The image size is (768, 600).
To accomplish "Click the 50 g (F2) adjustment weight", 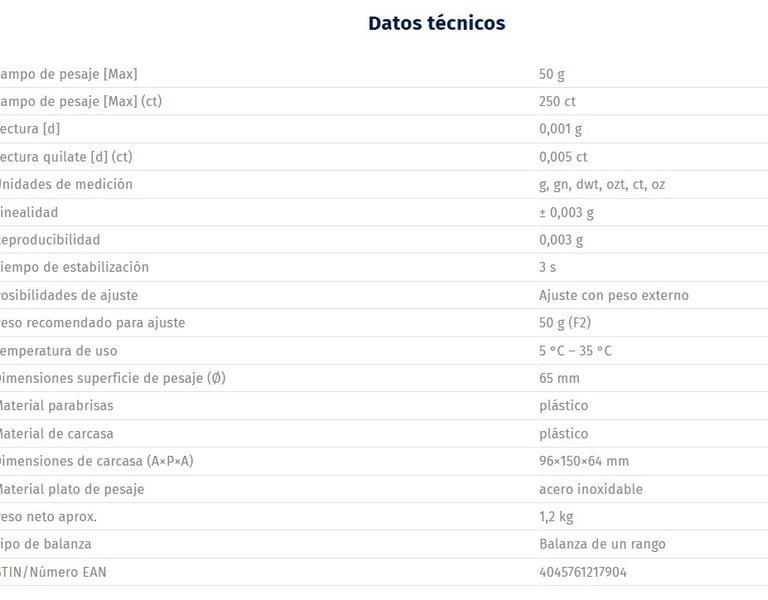I will [x=565, y=323].
